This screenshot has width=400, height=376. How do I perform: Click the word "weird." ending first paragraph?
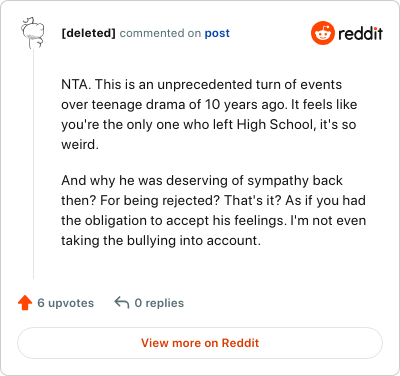click(x=80, y=144)
